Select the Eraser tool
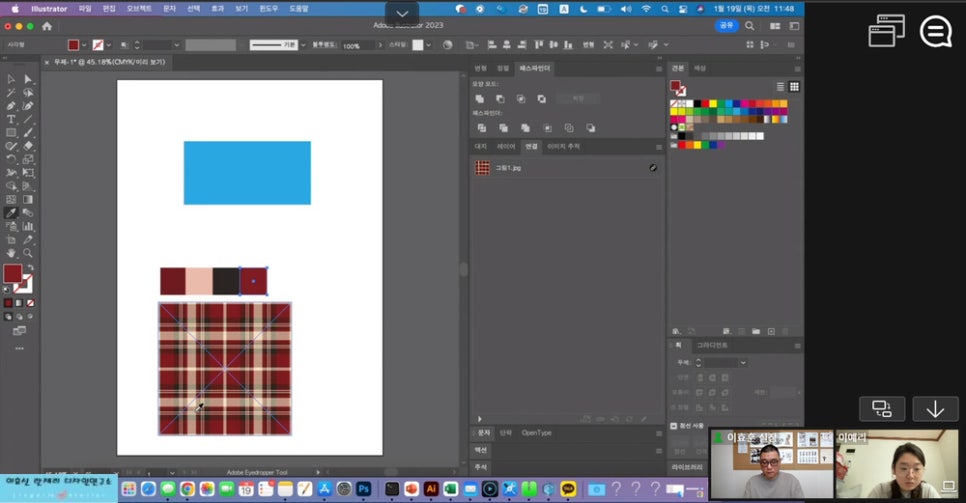This screenshot has width=966, height=503. tap(28, 146)
